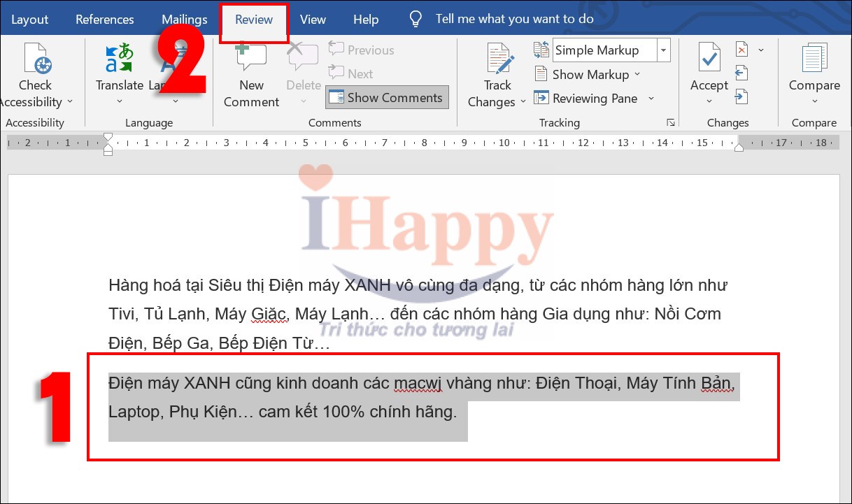The width and height of the screenshot is (852, 504).
Task: Click the Reviewing Pane button
Action: pyautogui.click(x=586, y=99)
